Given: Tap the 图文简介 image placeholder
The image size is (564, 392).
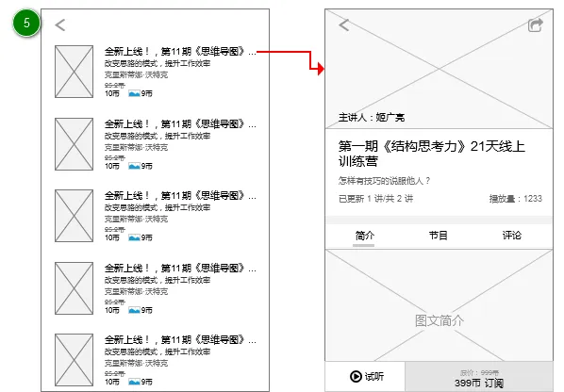Looking at the screenshot, I should 439,305.
